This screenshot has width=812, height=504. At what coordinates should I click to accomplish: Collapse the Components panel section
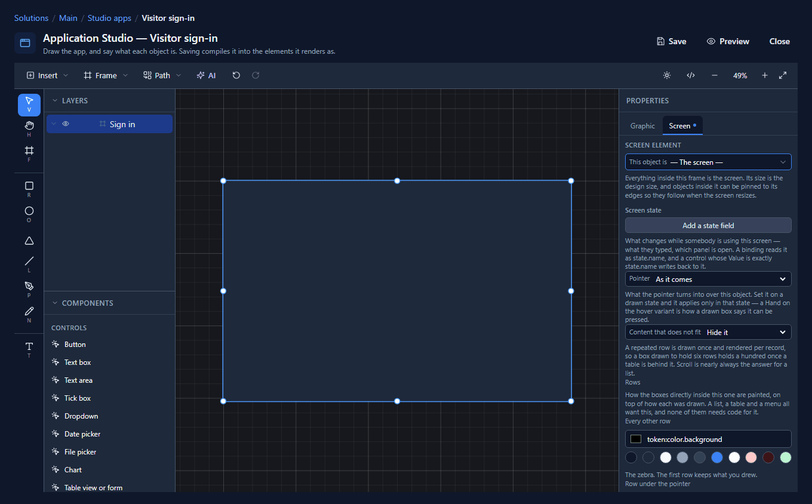click(x=55, y=303)
